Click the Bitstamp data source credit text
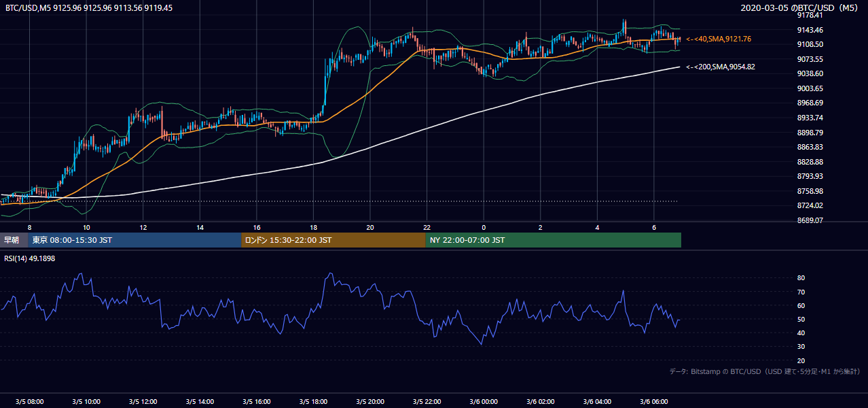 coord(765,371)
